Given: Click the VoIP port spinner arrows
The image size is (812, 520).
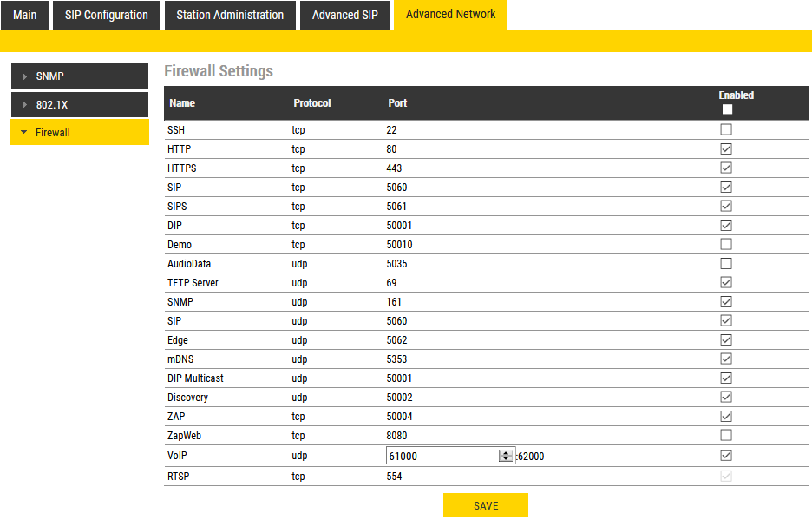Looking at the screenshot, I should [x=506, y=456].
